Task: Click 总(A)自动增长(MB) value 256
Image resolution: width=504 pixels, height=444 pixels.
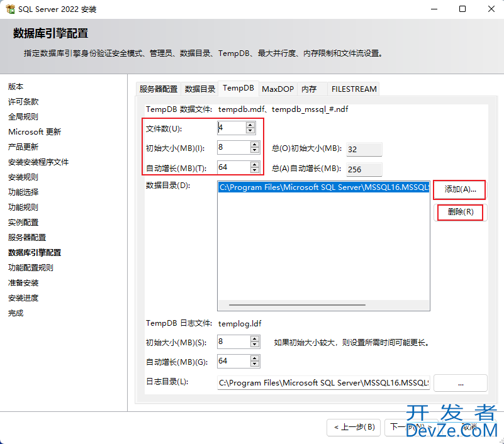Action: (x=364, y=169)
